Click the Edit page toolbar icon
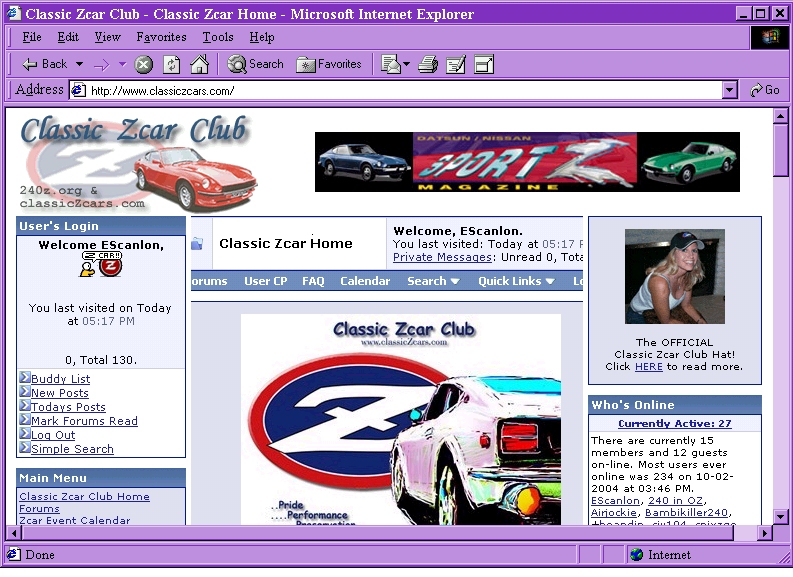 456,64
